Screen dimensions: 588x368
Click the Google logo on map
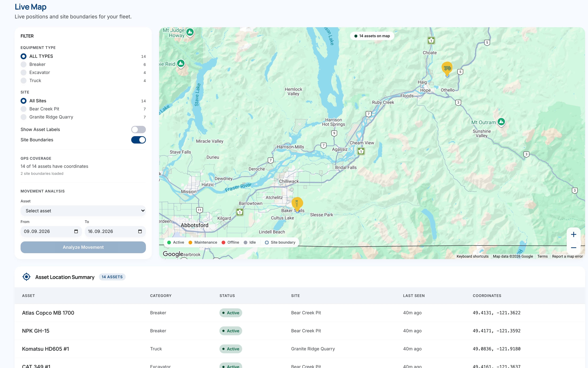coord(173,254)
